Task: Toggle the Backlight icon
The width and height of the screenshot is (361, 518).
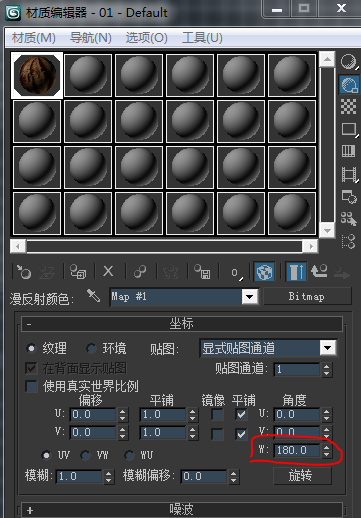Action: [349, 84]
